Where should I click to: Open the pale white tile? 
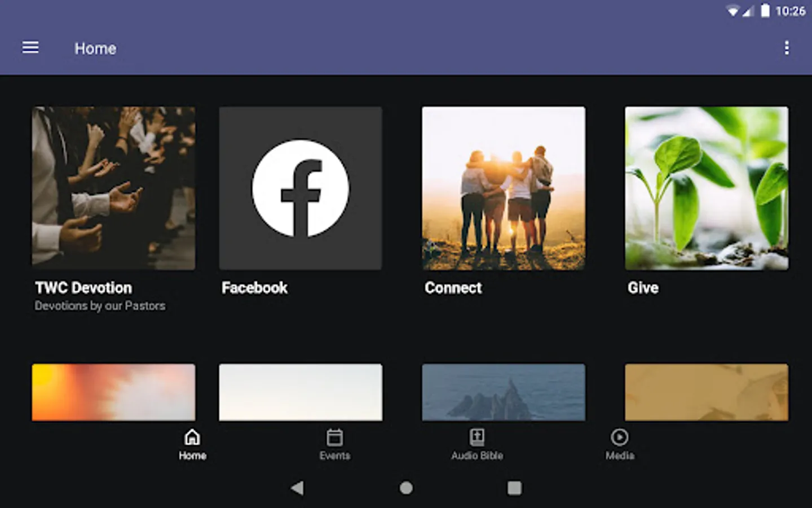coord(301,392)
